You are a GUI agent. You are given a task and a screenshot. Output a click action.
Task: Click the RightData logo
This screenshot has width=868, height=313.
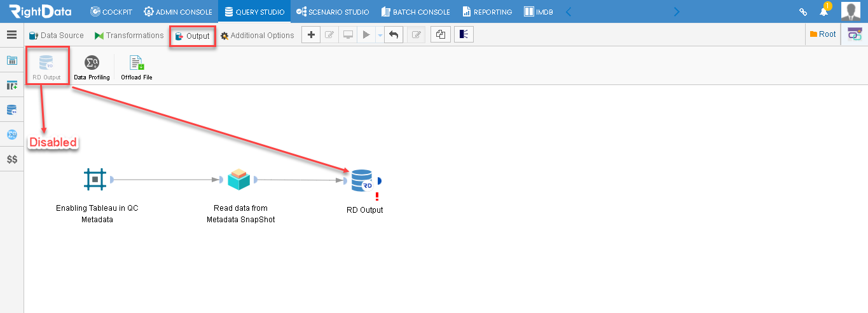(40, 11)
